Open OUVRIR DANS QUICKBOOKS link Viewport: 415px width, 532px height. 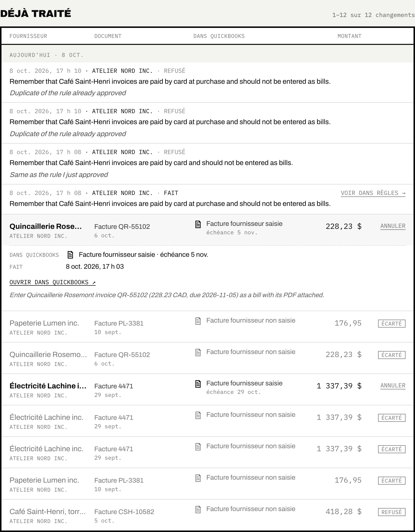53,282
